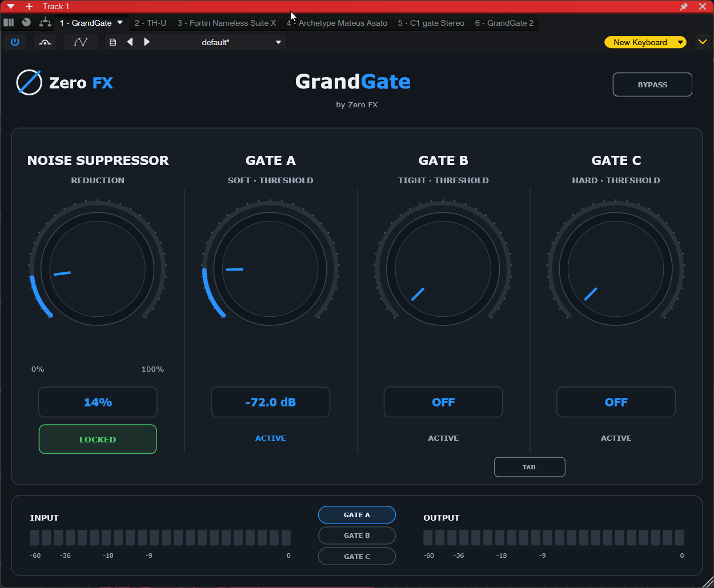Image resolution: width=714 pixels, height=588 pixels.
Task: Pin the plugin window
Action: tap(684, 6)
